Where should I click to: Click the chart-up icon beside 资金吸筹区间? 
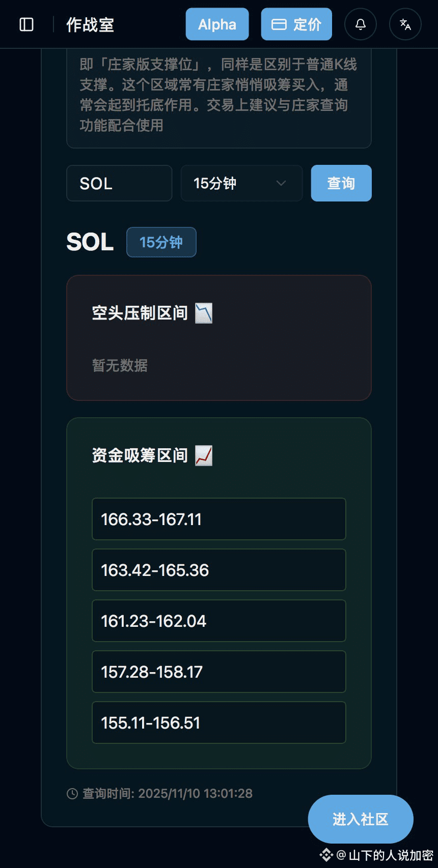[204, 456]
